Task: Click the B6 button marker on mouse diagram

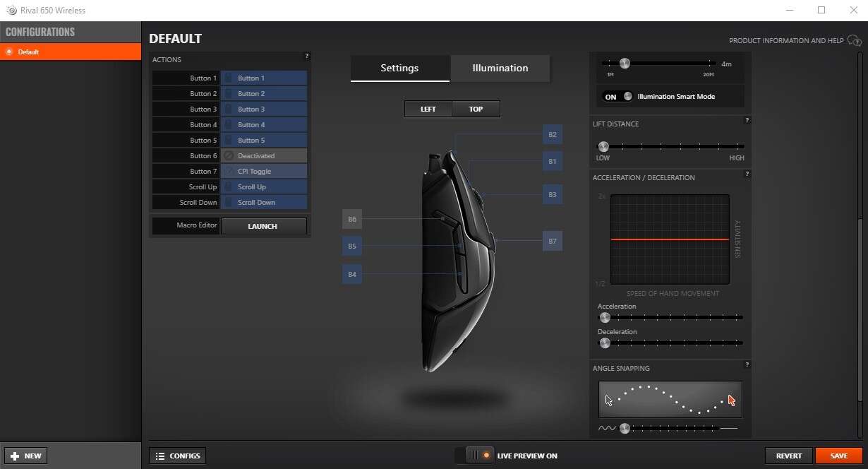Action: coord(352,220)
